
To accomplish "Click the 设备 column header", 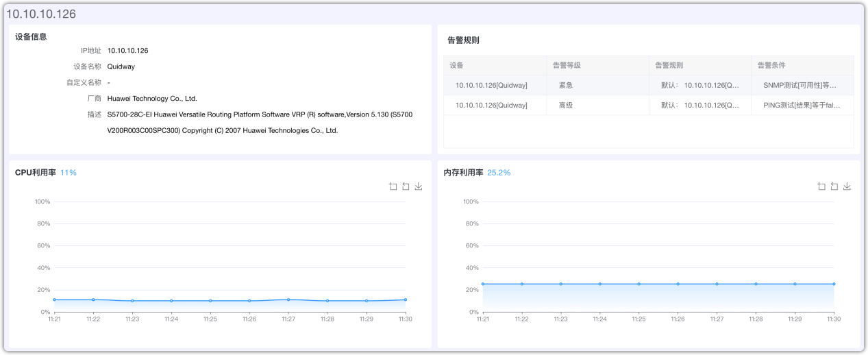I will click(x=495, y=66).
